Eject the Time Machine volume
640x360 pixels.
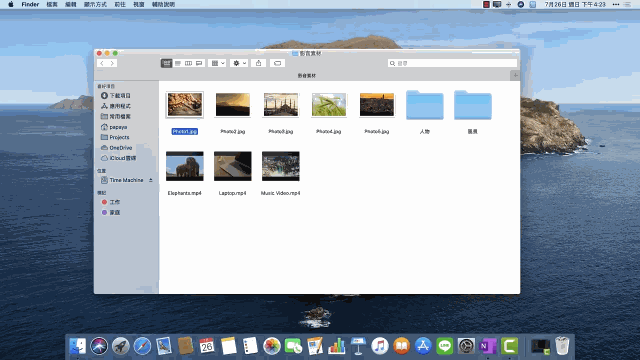click(151, 180)
